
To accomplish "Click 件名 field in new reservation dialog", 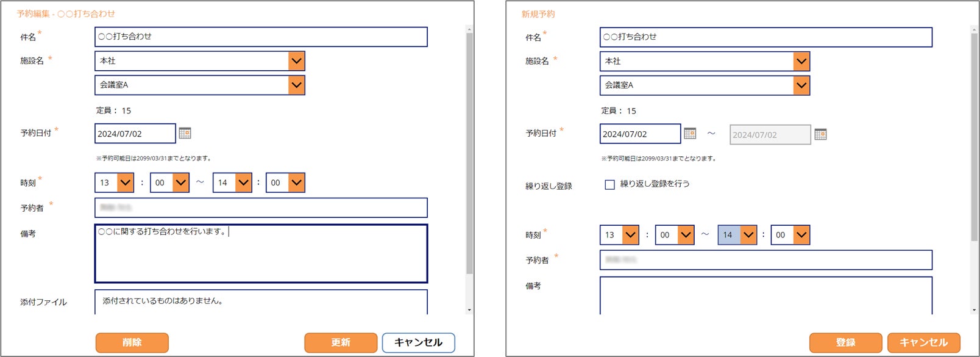I will coord(766,37).
